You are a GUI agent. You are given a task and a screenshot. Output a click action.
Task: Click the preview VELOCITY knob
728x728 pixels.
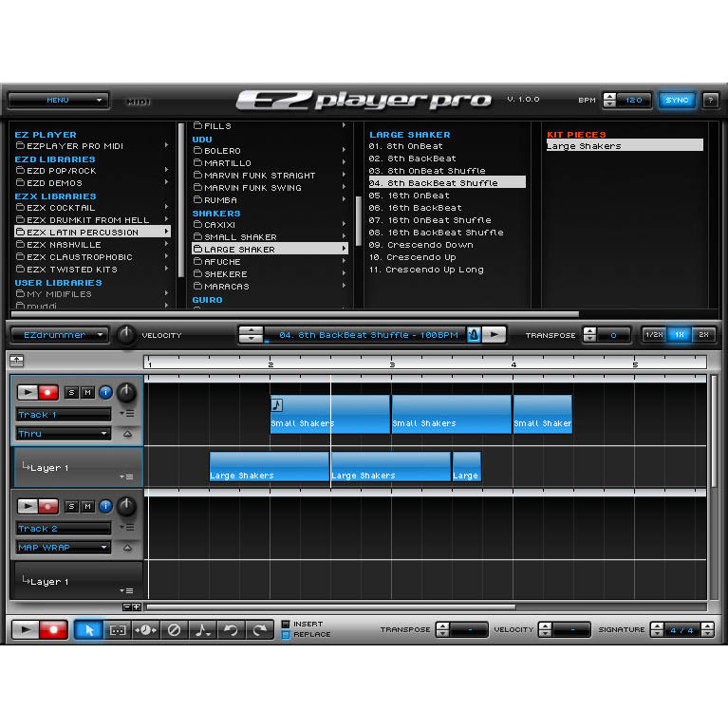125,334
